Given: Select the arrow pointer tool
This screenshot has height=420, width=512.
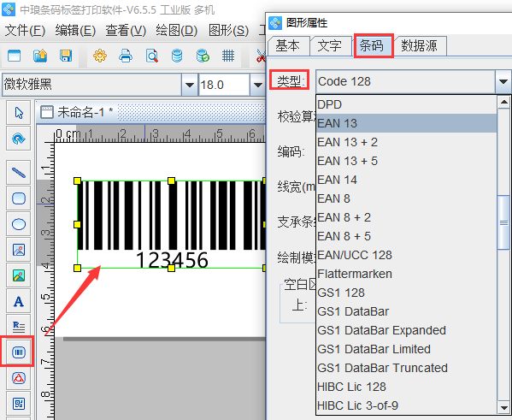Looking at the screenshot, I should [x=19, y=113].
